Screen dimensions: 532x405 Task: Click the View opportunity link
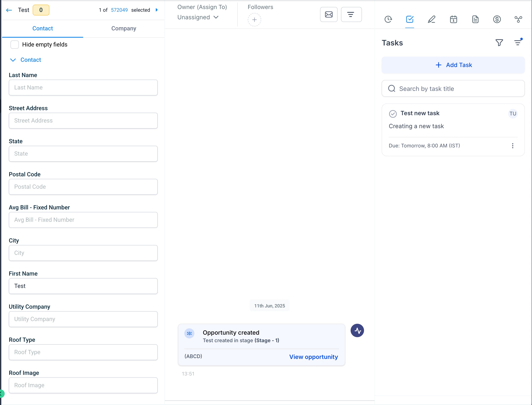[313, 357]
